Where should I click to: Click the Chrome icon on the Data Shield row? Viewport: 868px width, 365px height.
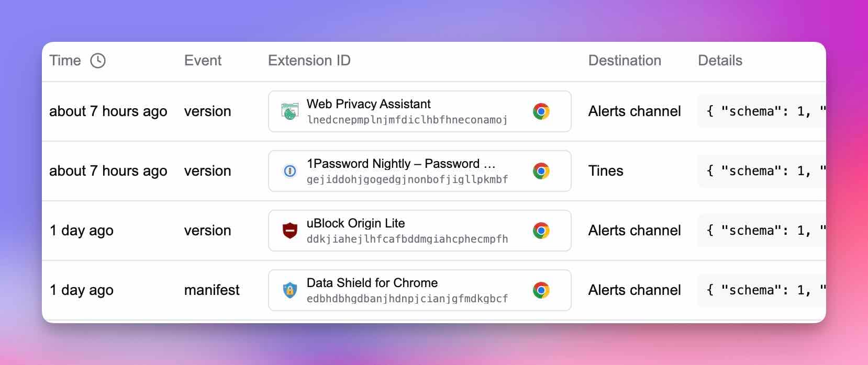[x=542, y=290]
